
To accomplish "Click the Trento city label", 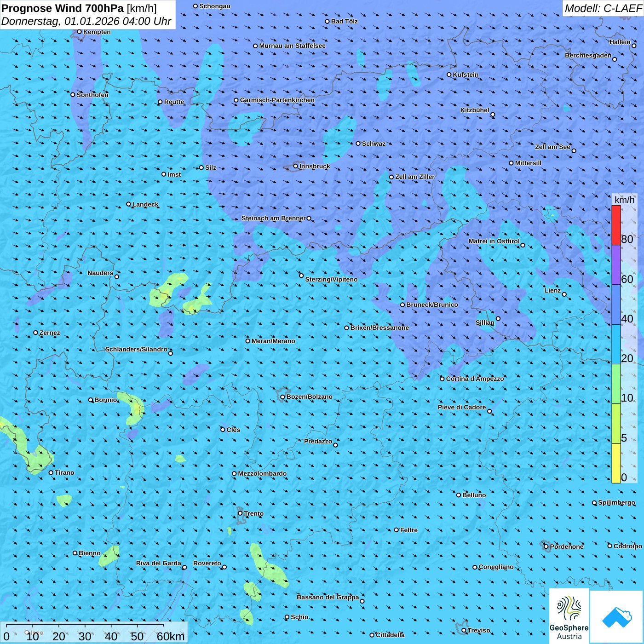I will click(x=253, y=513).
